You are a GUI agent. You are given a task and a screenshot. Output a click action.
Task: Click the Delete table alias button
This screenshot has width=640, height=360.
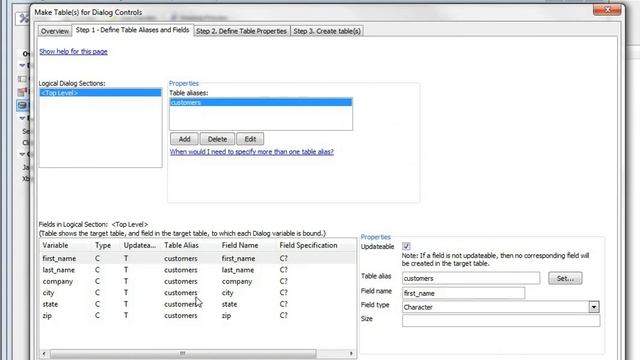tap(217, 139)
